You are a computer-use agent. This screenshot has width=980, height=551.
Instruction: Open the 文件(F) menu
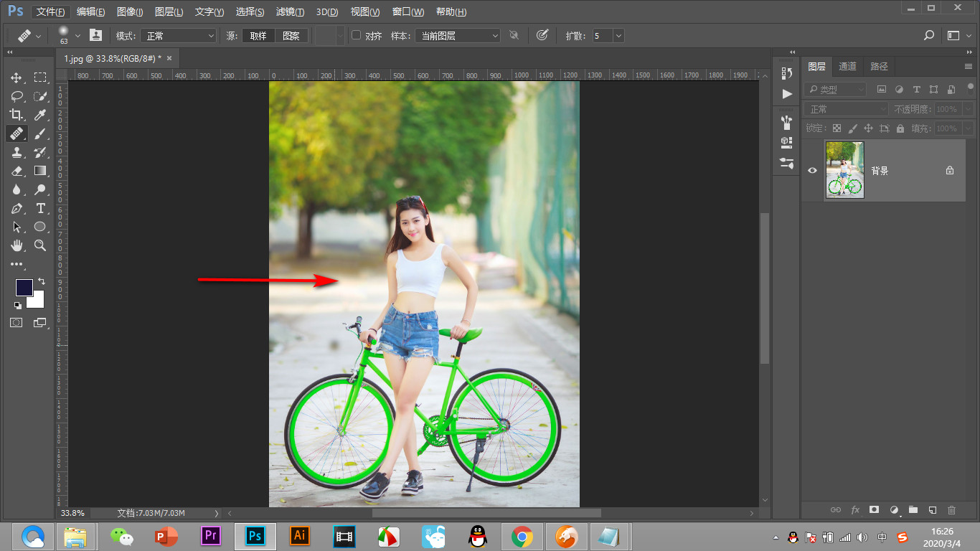coord(52,11)
